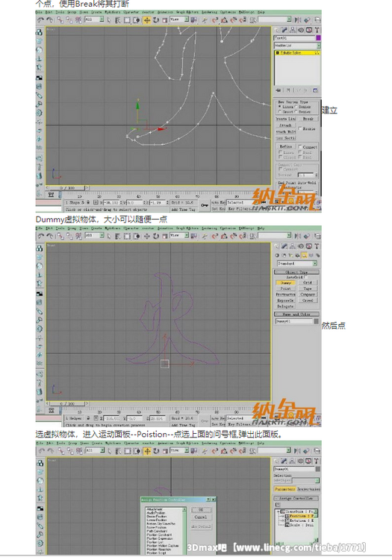Select Editable Spline entry in modifier stack
Viewport: 392px width, 560px height.
point(296,53)
